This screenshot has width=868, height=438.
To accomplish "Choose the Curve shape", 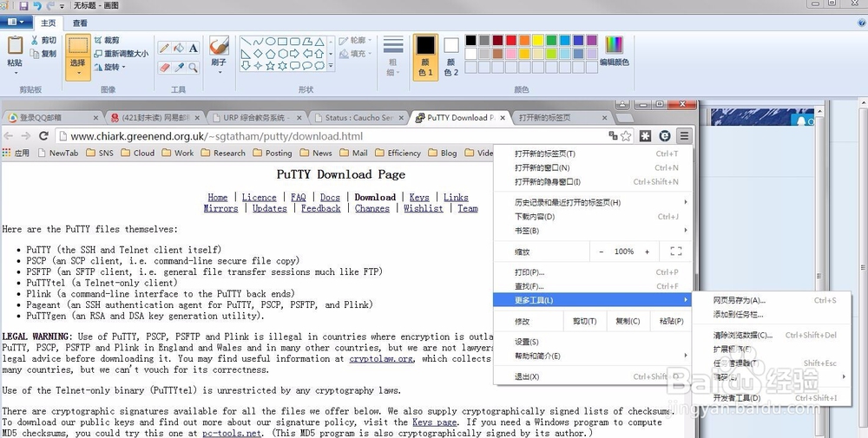I will pos(258,42).
